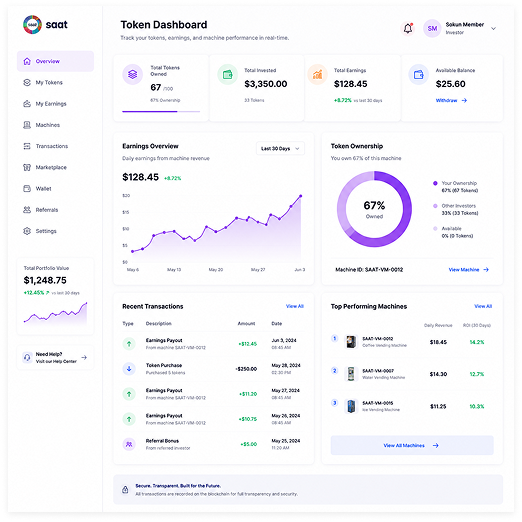Click the Marketplace store icon

tap(27, 167)
